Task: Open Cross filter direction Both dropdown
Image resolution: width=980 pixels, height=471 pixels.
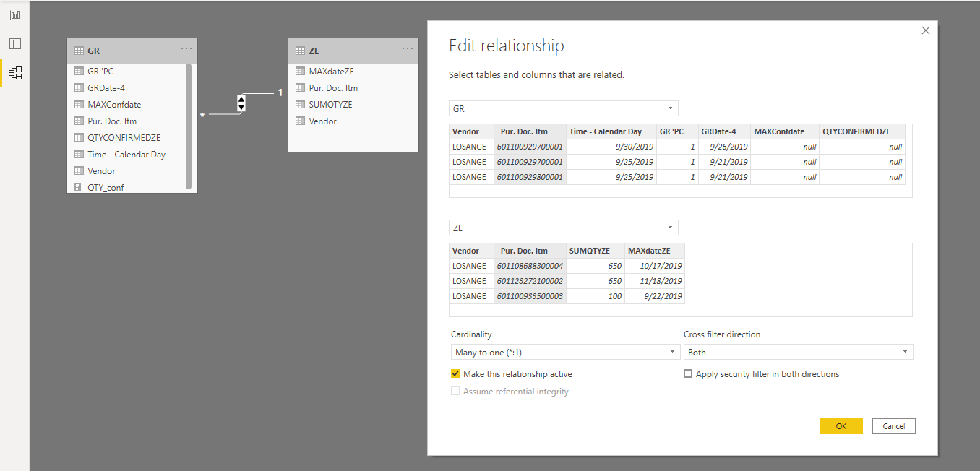Action: (x=798, y=352)
